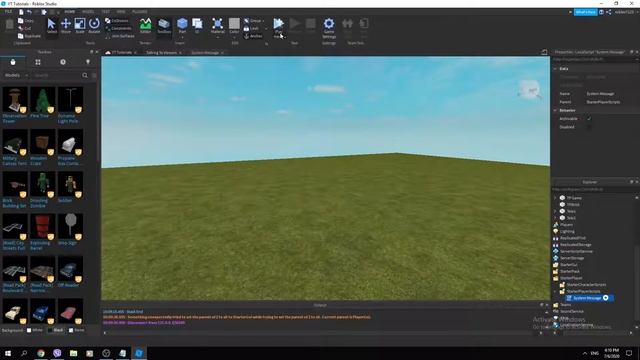The width and height of the screenshot is (640, 360).
Task: Select the Select tool in ribbon
Action: point(52,26)
